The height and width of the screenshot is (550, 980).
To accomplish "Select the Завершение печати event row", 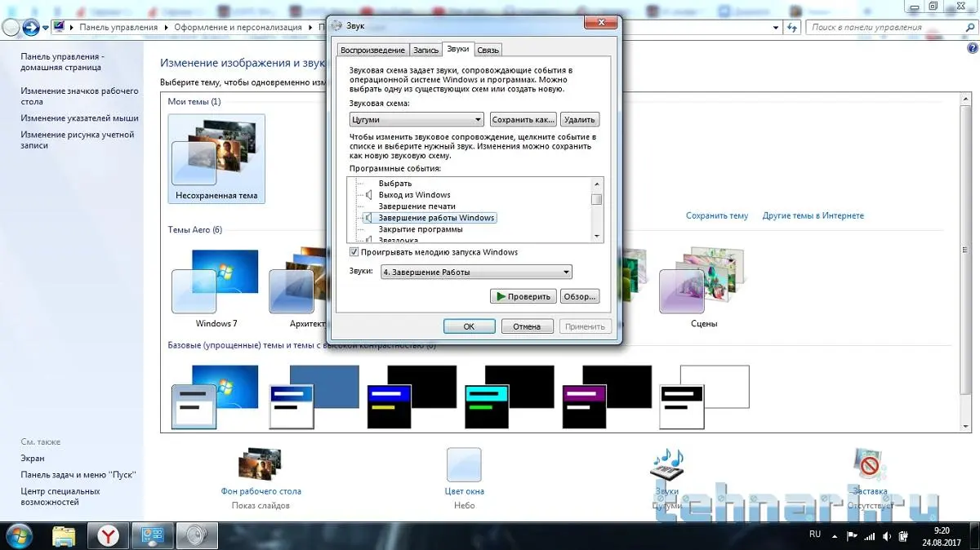I will click(417, 206).
